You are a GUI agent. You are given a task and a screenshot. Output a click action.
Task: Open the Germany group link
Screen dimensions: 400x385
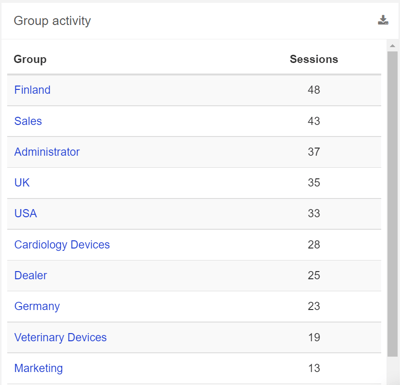click(37, 306)
